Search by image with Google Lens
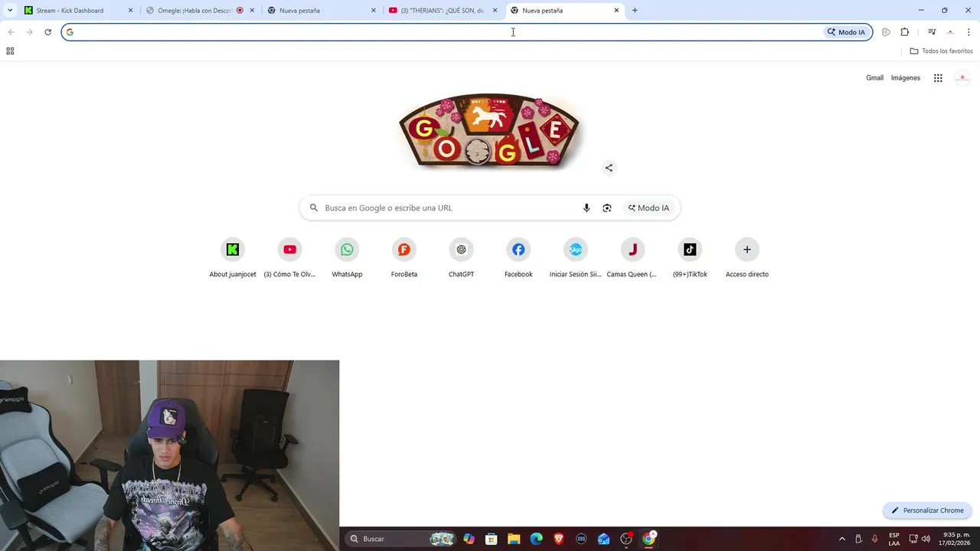Viewport: 980px width, 551px height. click(607, 208)
